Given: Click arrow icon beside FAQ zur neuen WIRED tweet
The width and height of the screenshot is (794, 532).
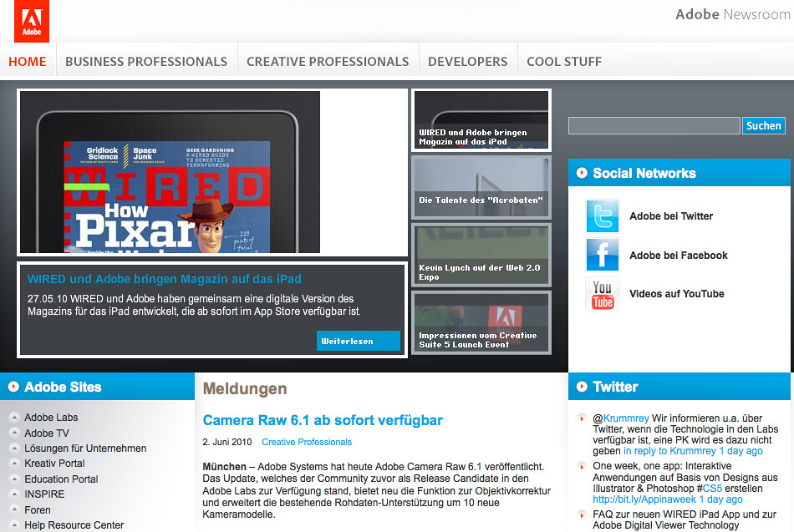Looking at the screenshot, I should (582, 514).
